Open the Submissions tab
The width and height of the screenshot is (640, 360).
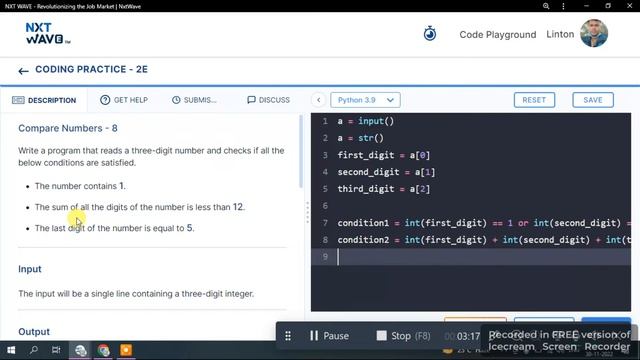tap(194, 100)
